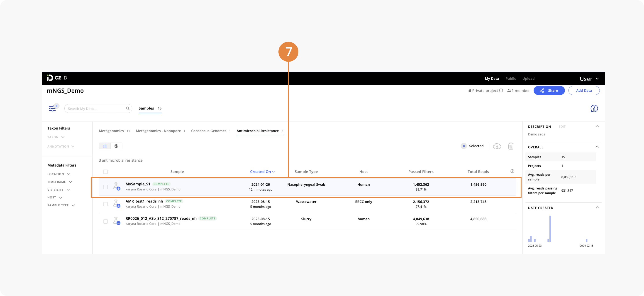Expand the Timeframe filter dropdown
Screen dimensions: 644x296
tap(60, 182)
